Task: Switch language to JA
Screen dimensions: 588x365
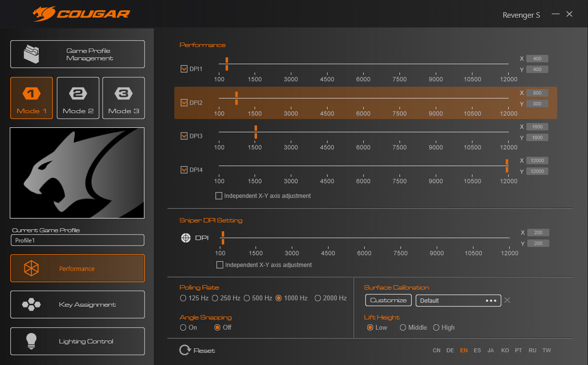Action: tap(491, 351)
